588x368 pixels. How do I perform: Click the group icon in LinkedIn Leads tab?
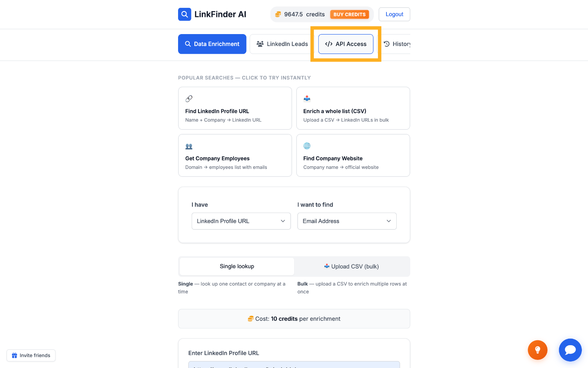click(260, 44)
